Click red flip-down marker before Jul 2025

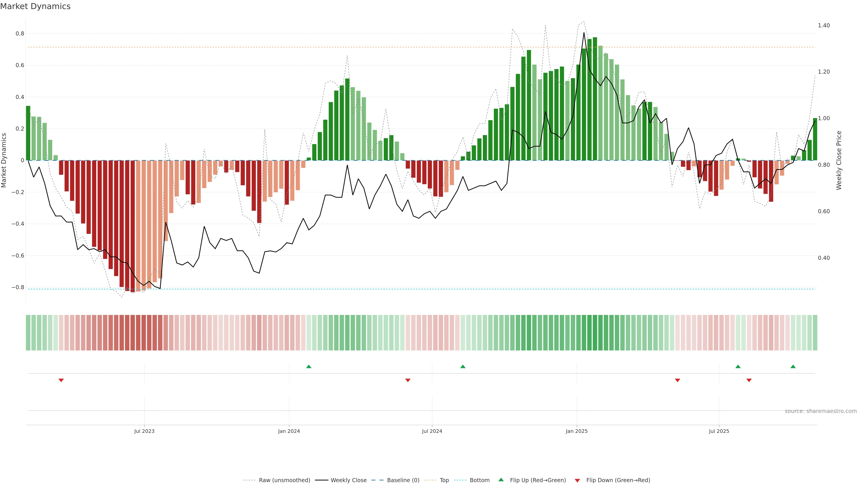(677, 380)
